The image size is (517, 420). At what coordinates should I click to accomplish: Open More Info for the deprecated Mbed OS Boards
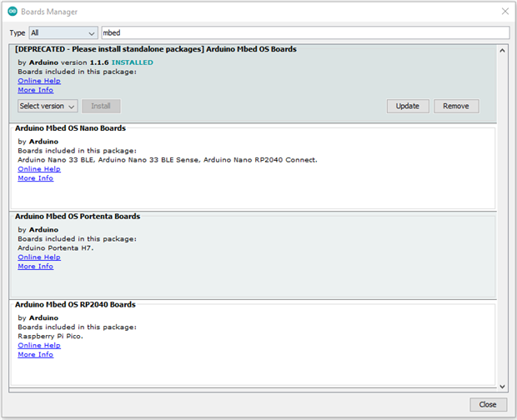36,90
